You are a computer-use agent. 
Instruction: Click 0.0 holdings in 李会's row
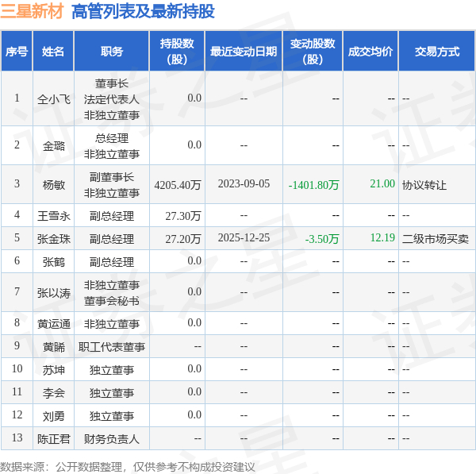pyautogui.click(x=194, y=392)
